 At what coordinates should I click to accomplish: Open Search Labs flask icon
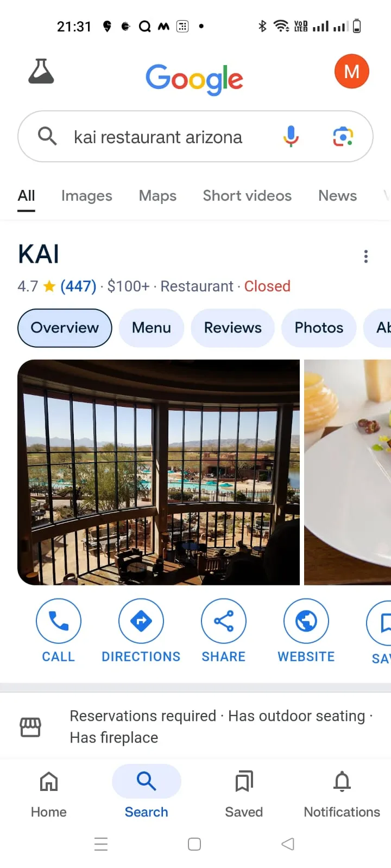[41, 71]
